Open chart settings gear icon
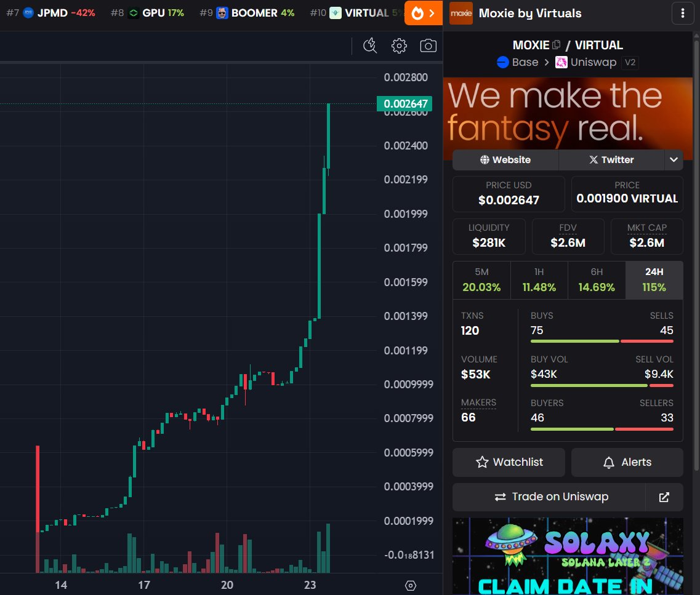The height and width of the screenshot is (595, 700). pyautogui.click(x=399, y=46)
